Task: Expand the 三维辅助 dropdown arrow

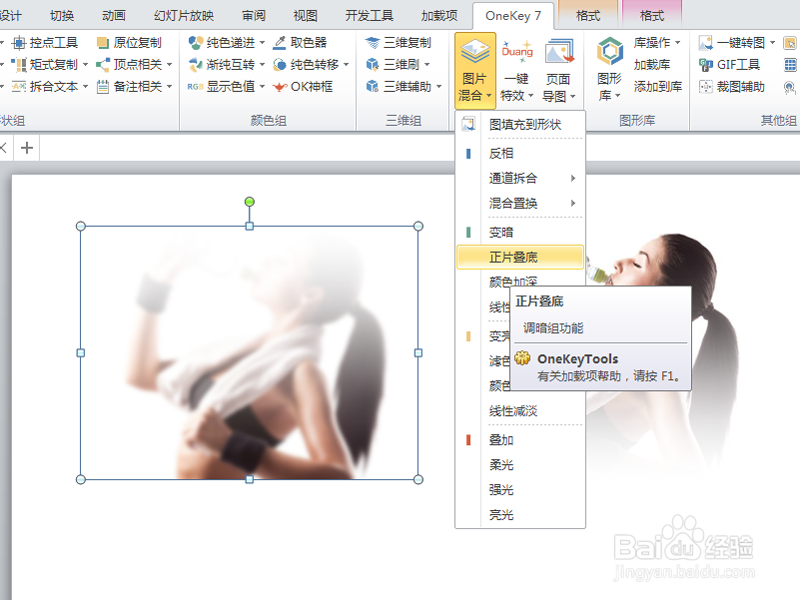Action: pos(439,87)
